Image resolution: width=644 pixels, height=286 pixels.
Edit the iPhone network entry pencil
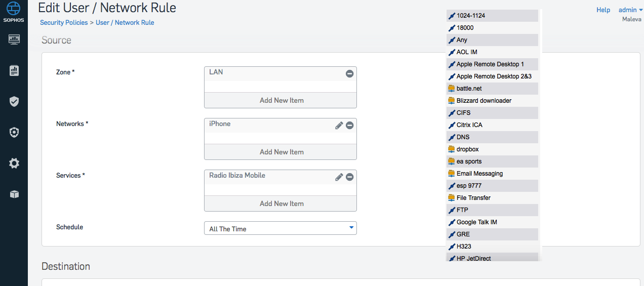point(339,126)
